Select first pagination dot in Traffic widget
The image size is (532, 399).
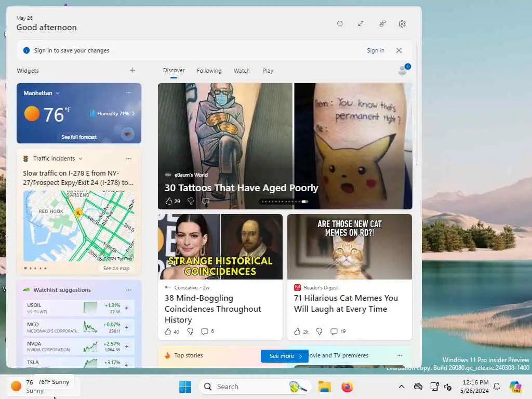(x=25, y=268)
